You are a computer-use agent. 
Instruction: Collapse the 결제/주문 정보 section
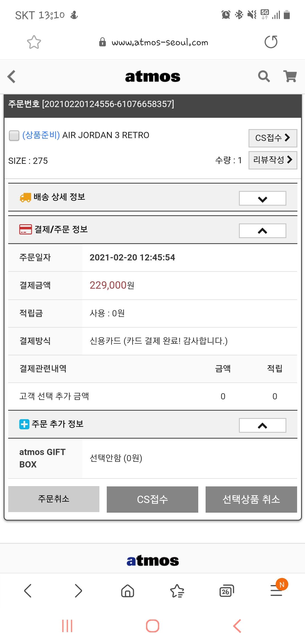[262, 231]
